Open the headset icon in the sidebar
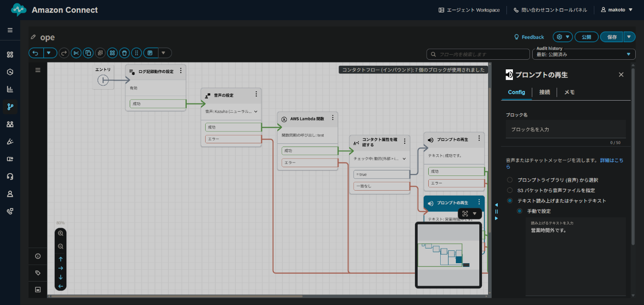 10,176
